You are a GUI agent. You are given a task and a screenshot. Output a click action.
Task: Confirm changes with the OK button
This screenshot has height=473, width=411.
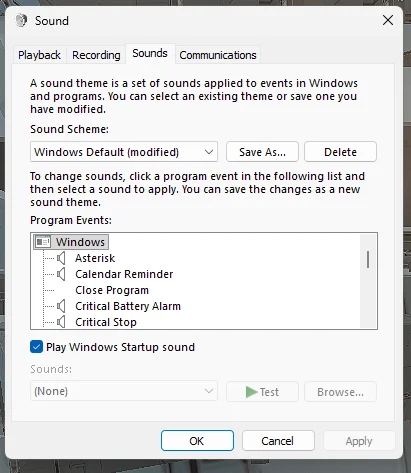click(197, 441)
